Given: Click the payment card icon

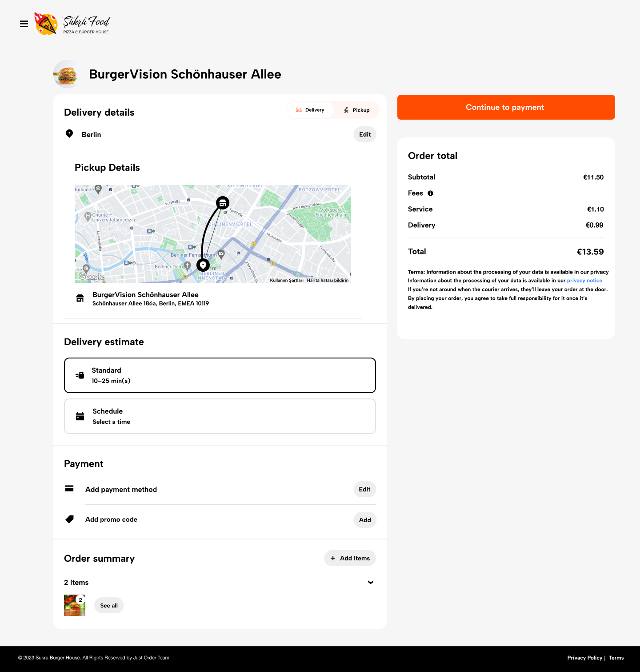Looking at the screenshot, I should point(69,489).
